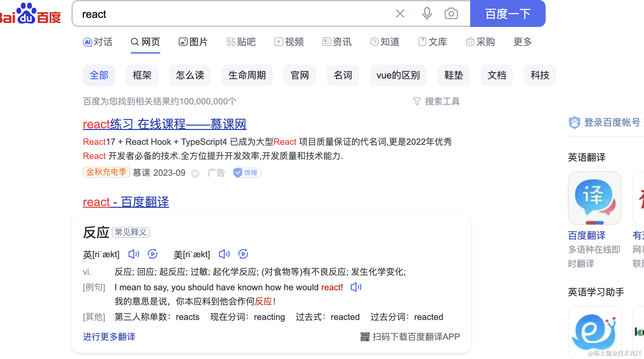644x359 pixels.
Task: Click the microphone voice search icon
Action: (427, 14)
